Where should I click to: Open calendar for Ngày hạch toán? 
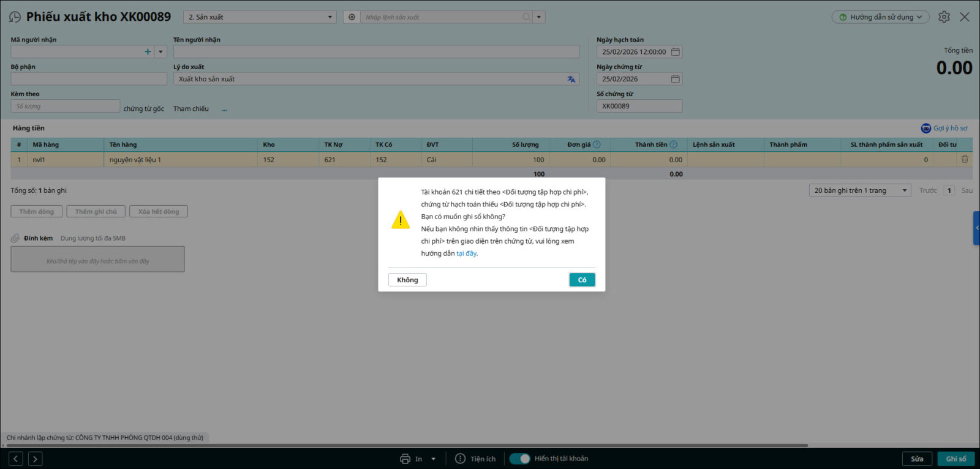675,52
